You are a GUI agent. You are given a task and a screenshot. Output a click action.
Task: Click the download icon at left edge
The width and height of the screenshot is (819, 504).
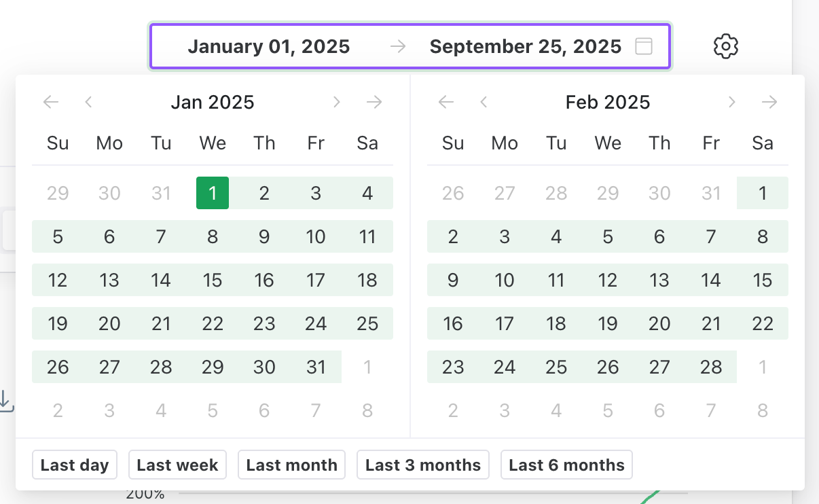pos(5,401)
